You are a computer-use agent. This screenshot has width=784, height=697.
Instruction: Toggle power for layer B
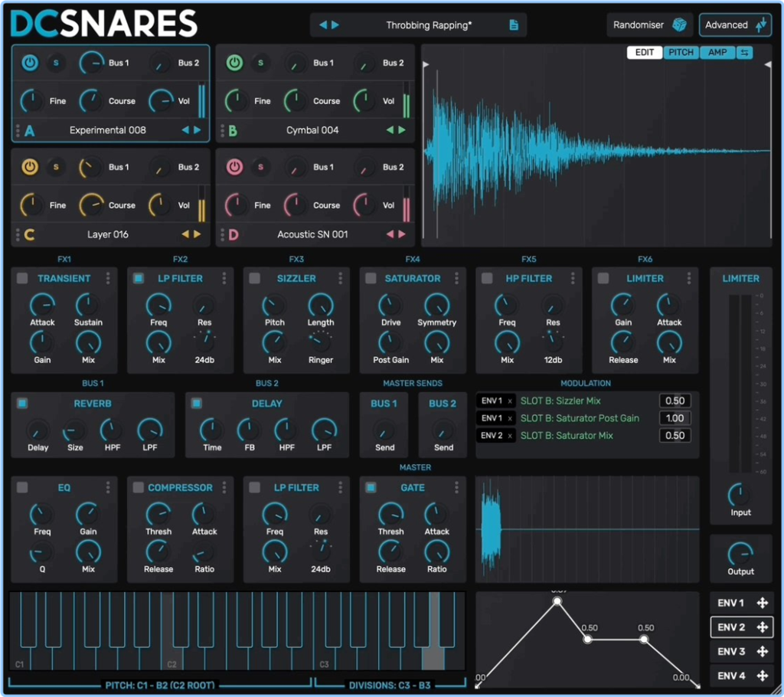pyautogui.click(x=234, y=63)
